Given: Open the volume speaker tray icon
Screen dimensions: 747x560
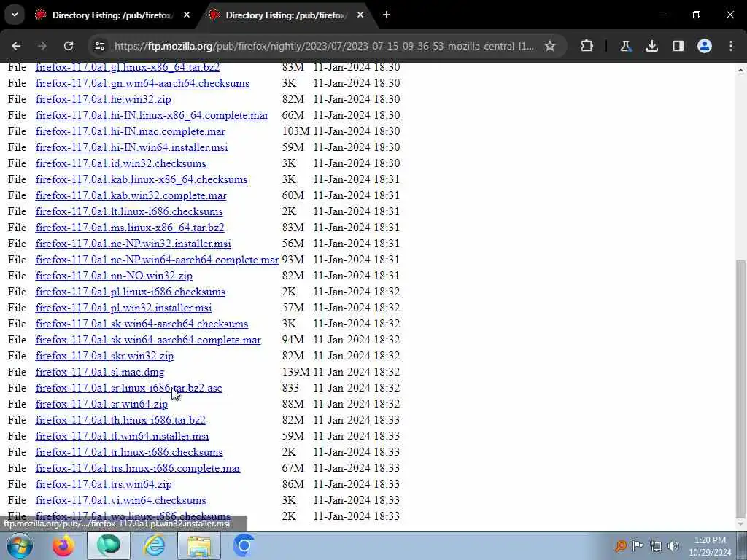Looking at the screenshot, I should pos(673,545).
